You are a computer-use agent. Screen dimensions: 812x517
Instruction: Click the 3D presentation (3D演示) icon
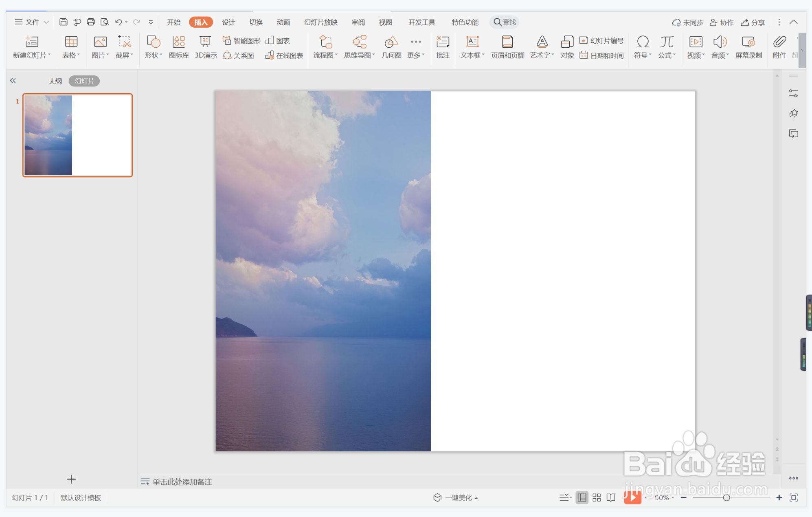click(205, 42)
